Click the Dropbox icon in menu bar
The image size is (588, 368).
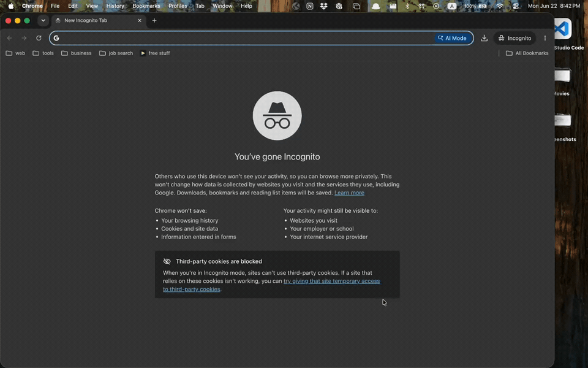pyautogui.click(x=323, y=6)
